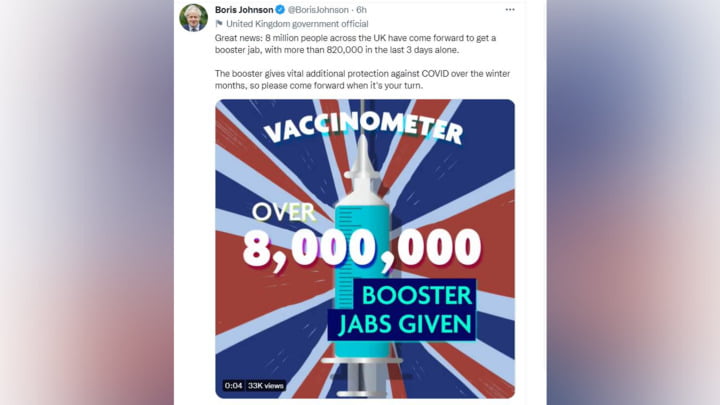Click the JABS GIVEN text banner
The height and width of the screenshot is (405, 720).
click(403, 324)
